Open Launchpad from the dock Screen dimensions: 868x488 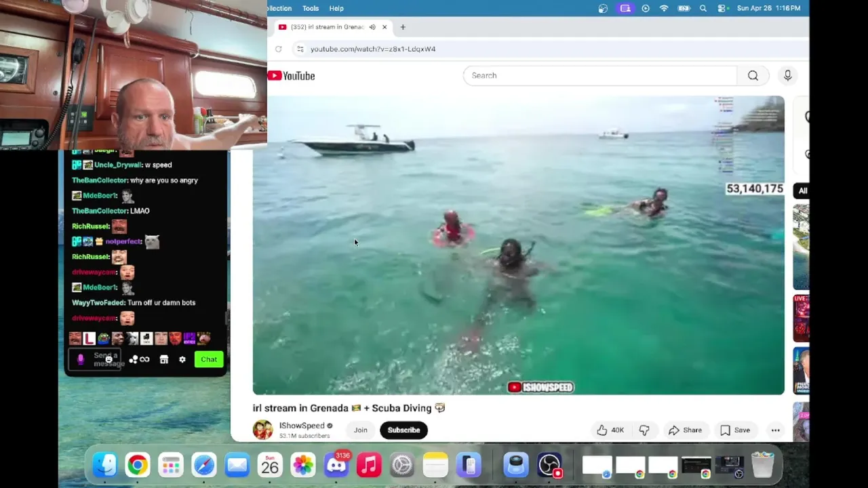pyautogui.click(x=170, y=465)
